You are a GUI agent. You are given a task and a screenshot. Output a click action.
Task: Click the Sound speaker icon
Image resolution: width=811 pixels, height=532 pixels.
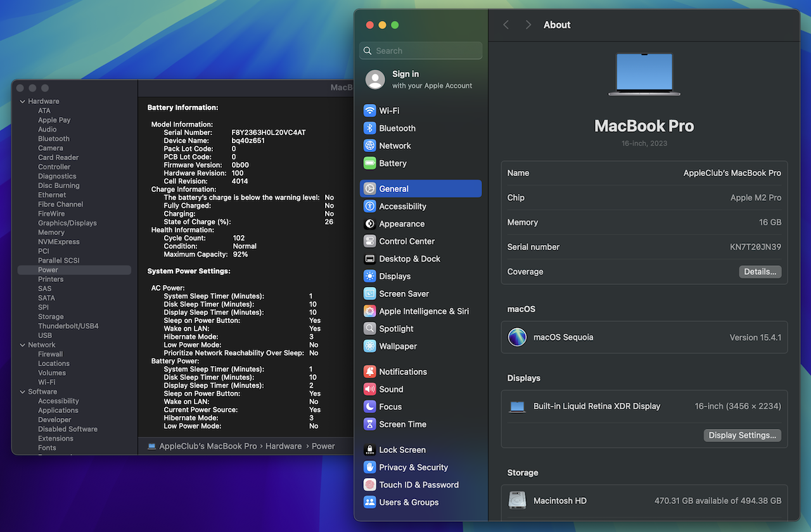(370, 389)
